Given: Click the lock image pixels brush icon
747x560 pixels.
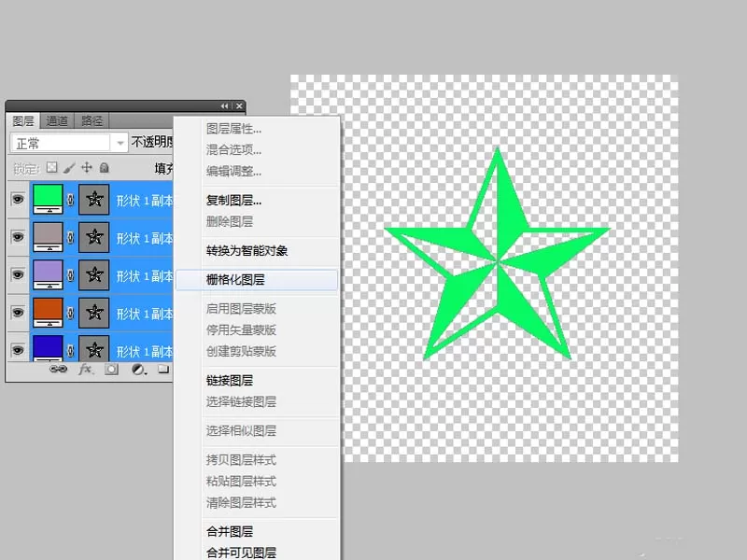Looking at the screenshot, I should coord(69,168).
